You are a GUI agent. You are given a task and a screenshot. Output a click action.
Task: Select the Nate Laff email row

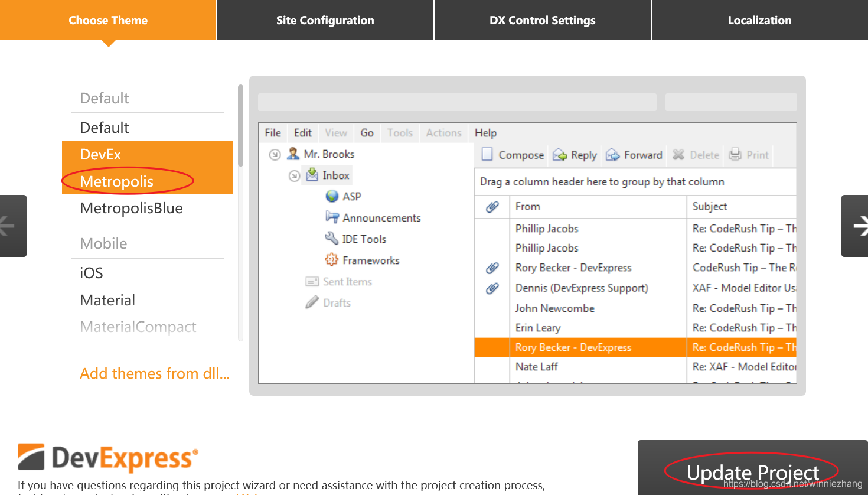point(635,367)
